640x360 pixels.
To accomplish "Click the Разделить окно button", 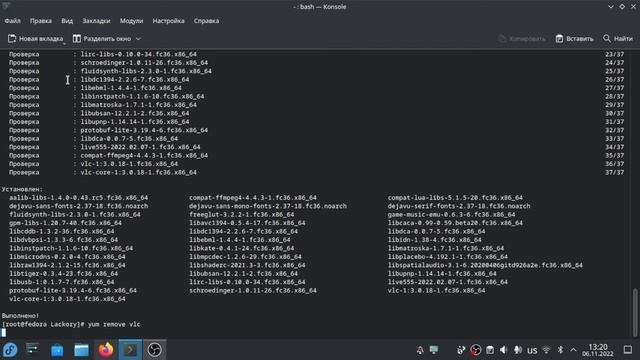I will pos(102,39).
